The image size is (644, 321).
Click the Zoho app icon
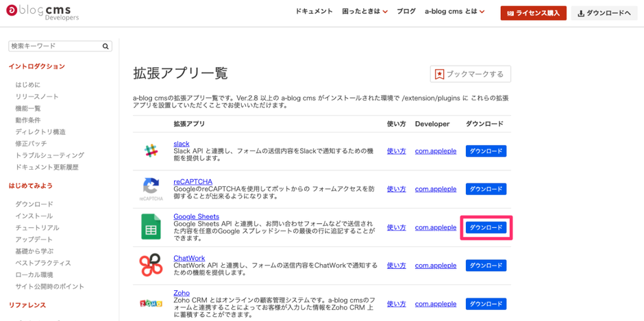[x=151, y=303]
